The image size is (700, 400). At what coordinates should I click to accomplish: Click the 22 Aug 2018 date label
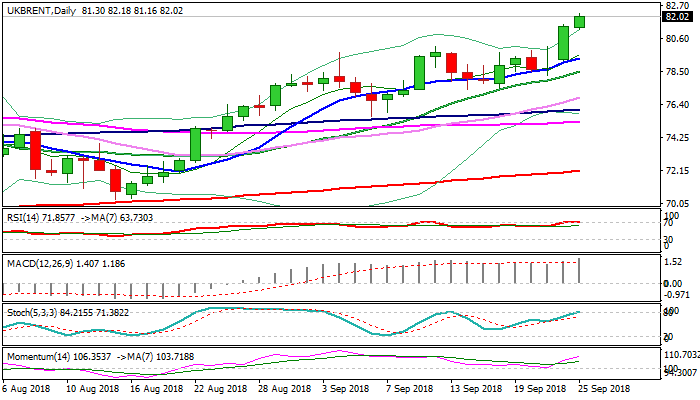click(219, 387)
